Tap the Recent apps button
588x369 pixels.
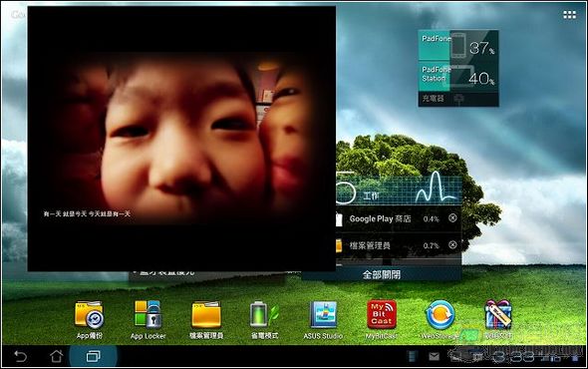pos(93,356)
